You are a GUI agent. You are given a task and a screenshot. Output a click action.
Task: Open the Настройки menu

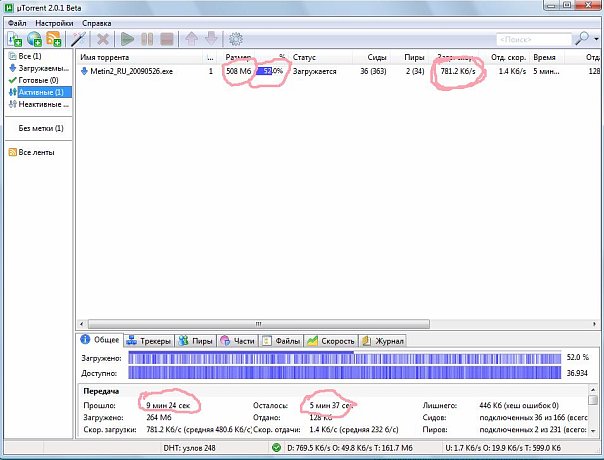[x=53, y=21]
